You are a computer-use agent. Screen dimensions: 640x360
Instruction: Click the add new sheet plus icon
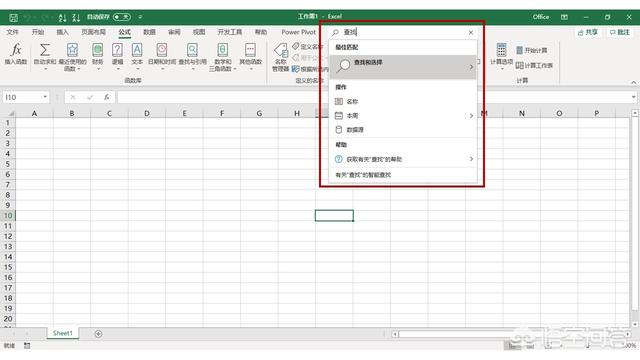[x=98, y=334]
